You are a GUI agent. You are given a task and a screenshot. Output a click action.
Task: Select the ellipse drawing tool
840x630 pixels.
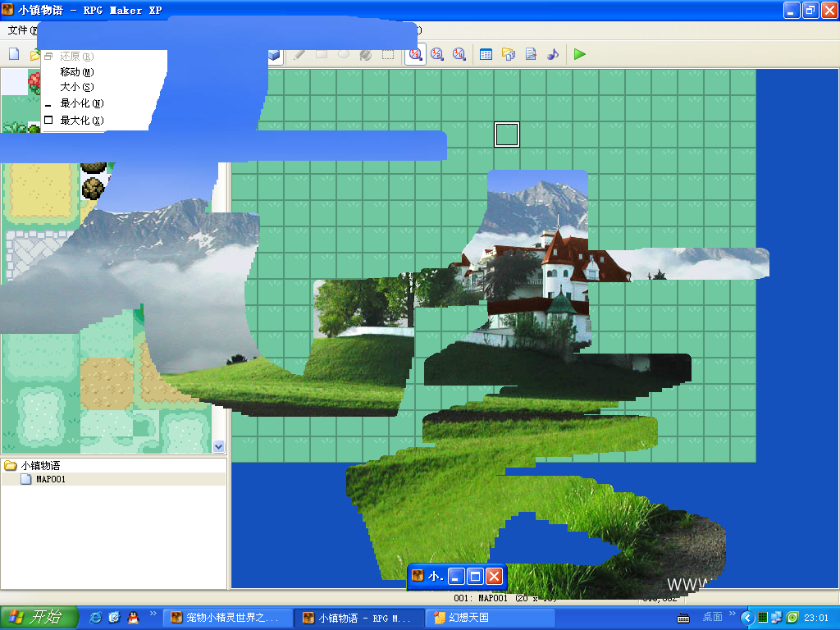point(344,54)
